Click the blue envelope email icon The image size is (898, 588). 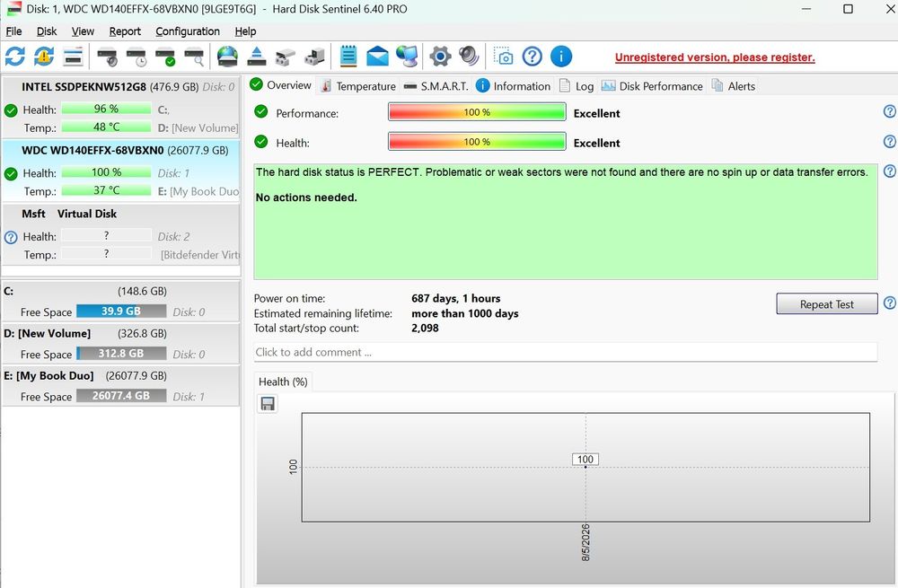(x=377, y=57)
